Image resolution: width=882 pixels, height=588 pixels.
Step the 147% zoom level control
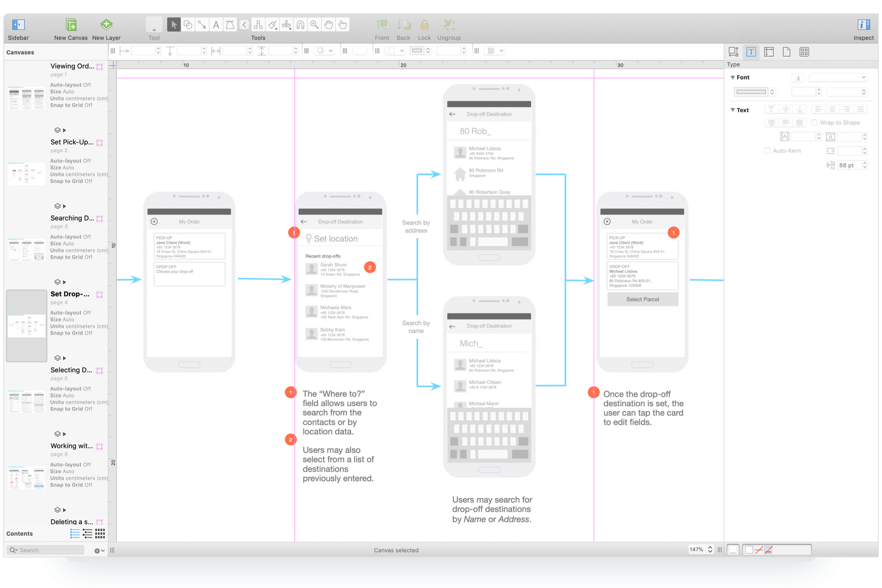(x=710, y=549)
